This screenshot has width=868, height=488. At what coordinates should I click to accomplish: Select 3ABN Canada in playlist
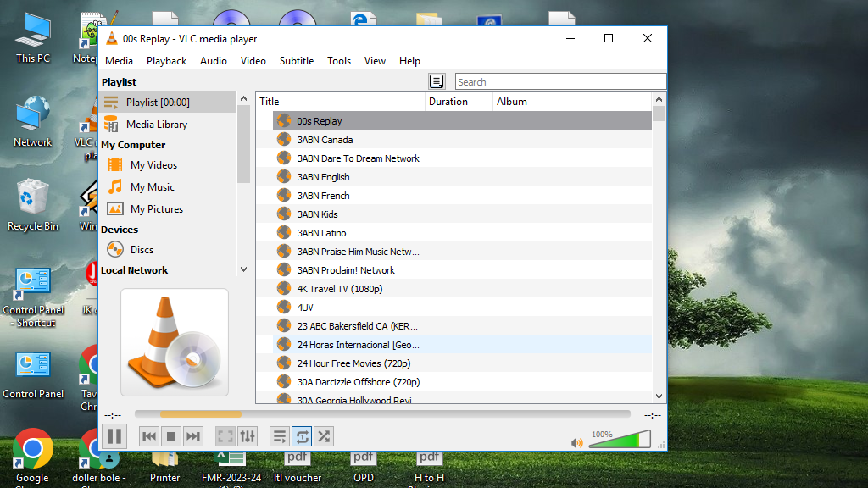(462, 140)
